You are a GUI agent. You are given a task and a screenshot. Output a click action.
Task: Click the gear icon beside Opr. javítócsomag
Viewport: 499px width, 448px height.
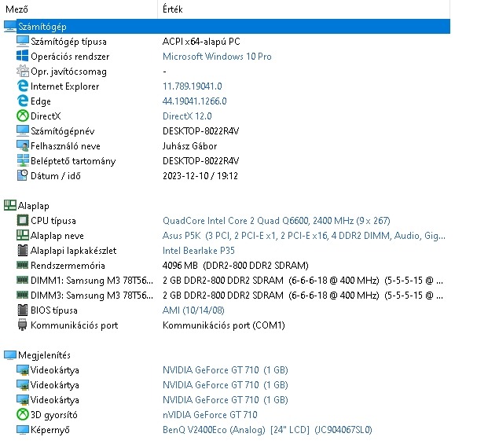click(x=22, y=72)
